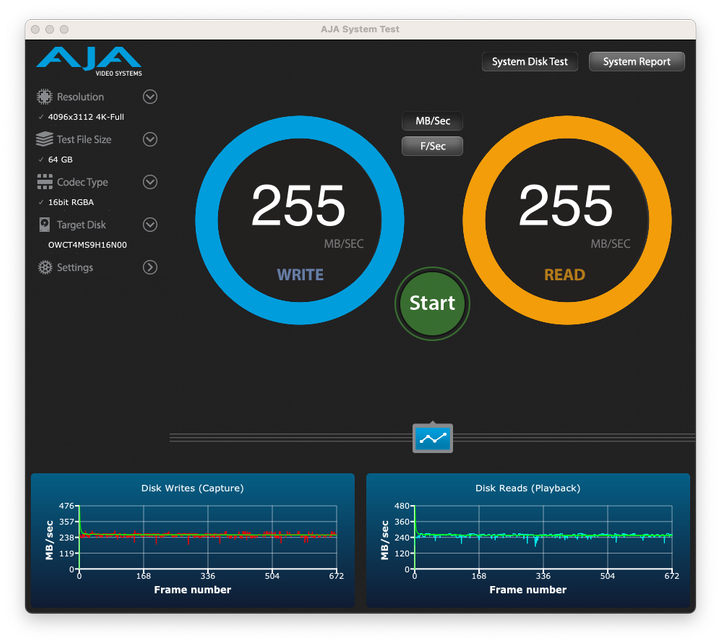Image resolution: width=720 pixels, height=643 pixels.
Task: Open the System Report button
Action: 637,62
